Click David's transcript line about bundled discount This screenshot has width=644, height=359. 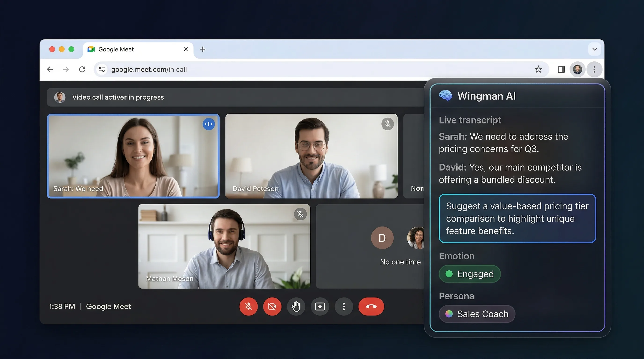click(510, 173)
